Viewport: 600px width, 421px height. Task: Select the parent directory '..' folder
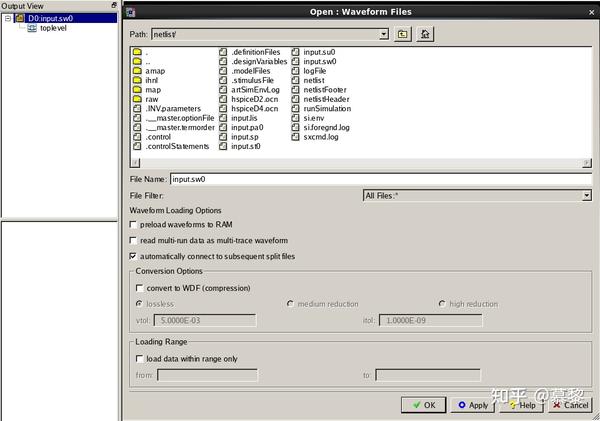[x=147, y=61]
